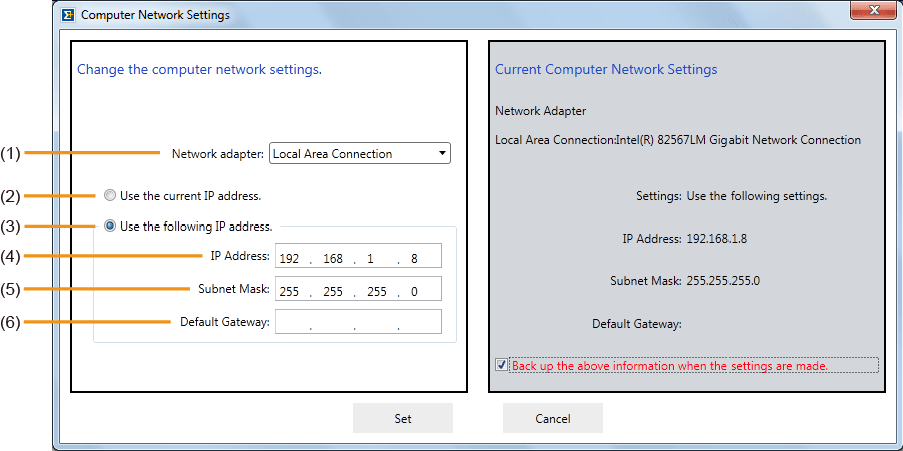Click the Default Gateway last octet field
Viewport: 903px width, 451px height.
(418, 322)
